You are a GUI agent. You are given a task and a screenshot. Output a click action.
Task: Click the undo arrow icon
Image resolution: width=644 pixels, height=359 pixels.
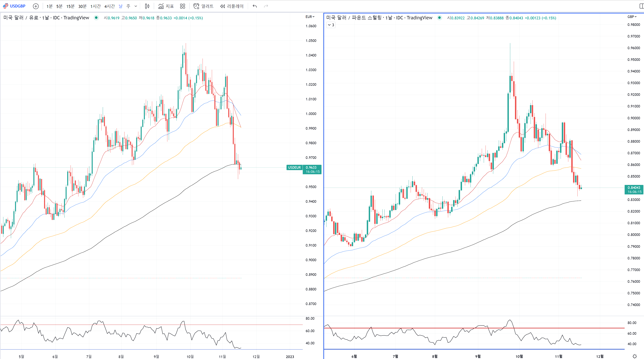click(255, 6)
